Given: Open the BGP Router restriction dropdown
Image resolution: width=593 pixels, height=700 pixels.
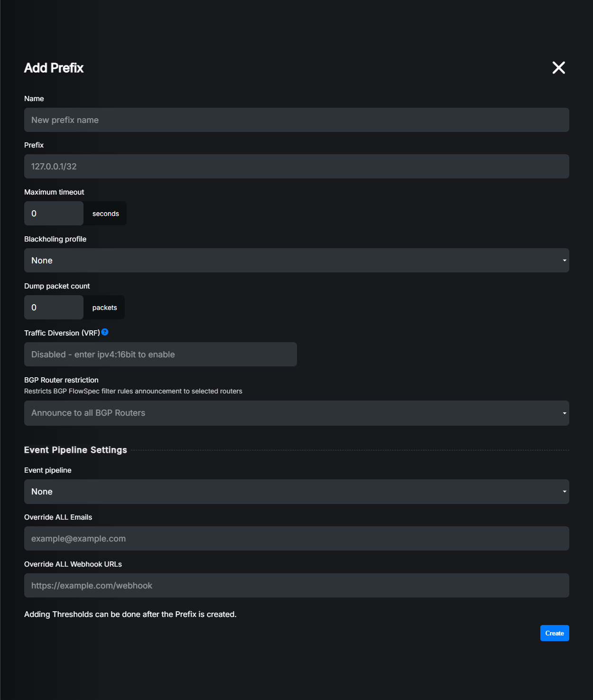Looking at the screenshot, I should tap(296, 413).
